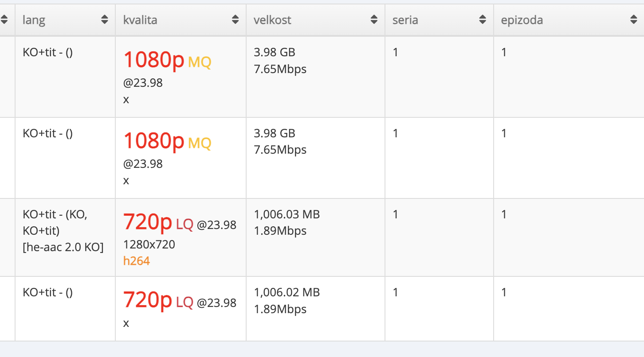Click the epizoda header label
The height and width of the screenshot is (357, 644).
tap(522, 20)
